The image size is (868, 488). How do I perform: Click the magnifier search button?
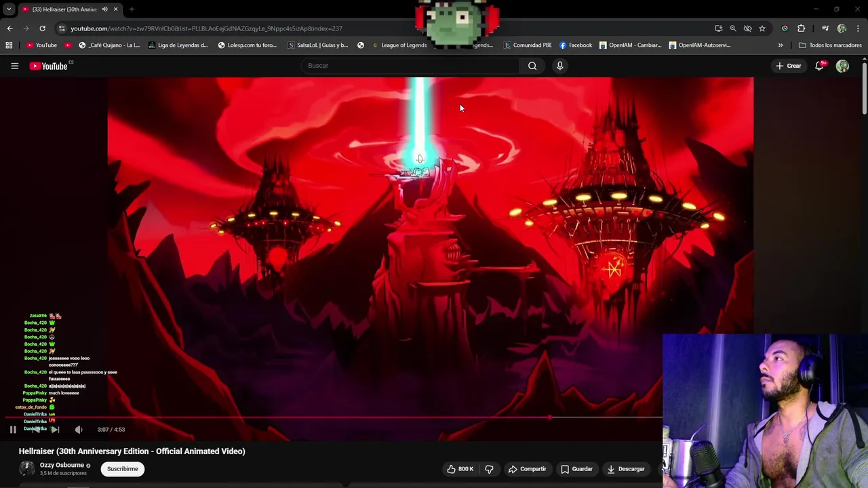click(x=532, y=66)
